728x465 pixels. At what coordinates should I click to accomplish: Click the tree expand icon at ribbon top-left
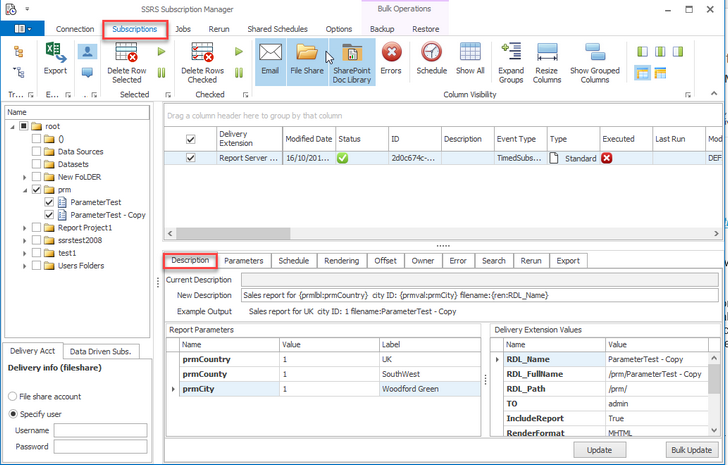pyautogui.click(x=19, y=52)
